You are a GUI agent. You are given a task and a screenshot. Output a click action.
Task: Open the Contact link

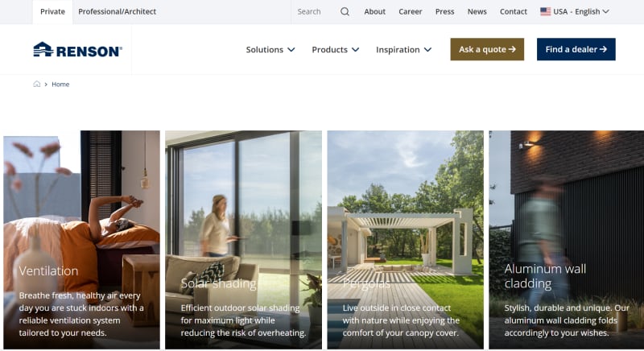pyautogui.click(x=514, y=11)
